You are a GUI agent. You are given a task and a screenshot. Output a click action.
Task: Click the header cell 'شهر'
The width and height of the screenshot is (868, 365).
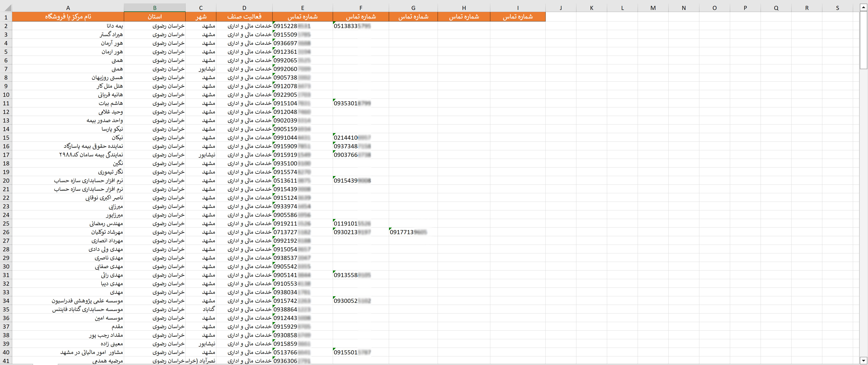pyautogui.click(x=201, y=16)
